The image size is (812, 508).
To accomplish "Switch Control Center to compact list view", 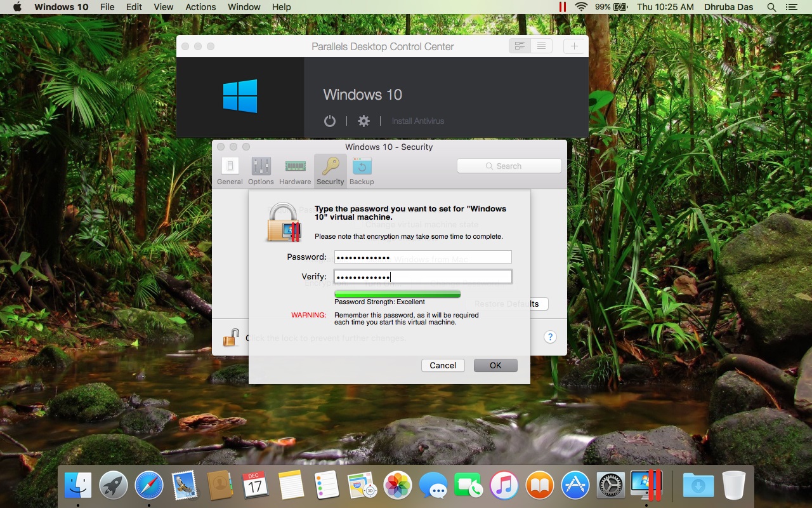I will point(541,46).
